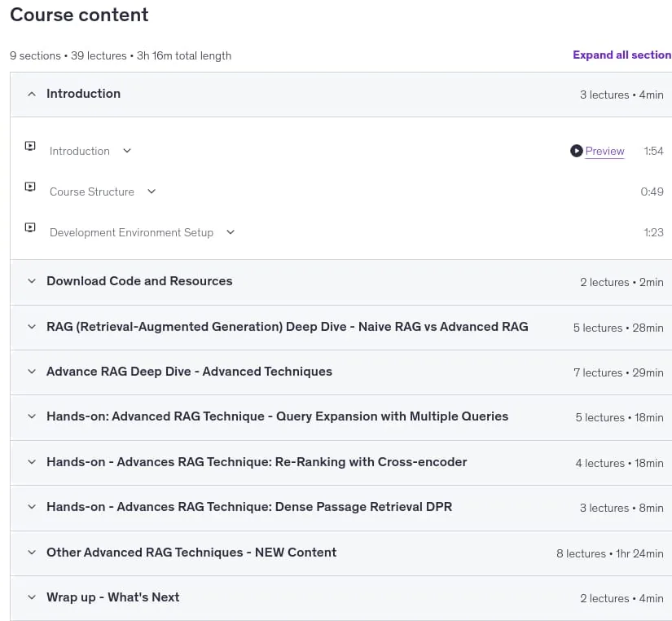Expand the Naive RAG vs Advanced RAG chevron
672x621 pixels.
tap(32, 327)
